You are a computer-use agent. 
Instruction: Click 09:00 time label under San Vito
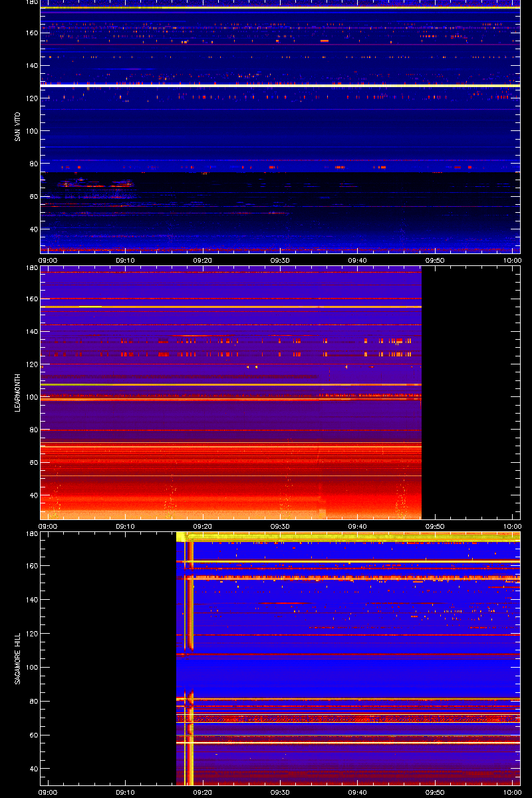tap(48, 261)
